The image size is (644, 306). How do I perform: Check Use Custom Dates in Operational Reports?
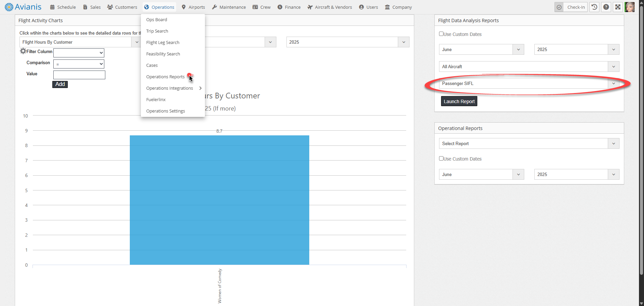(x=441, y=159)
